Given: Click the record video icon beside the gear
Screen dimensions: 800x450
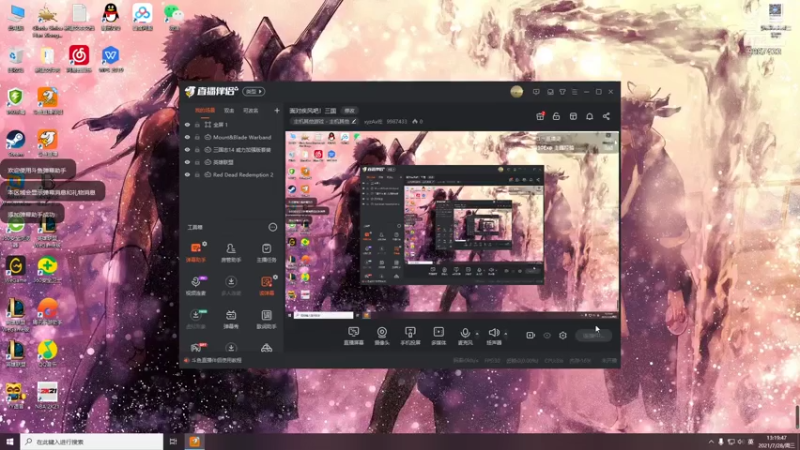Looking at the screenshot, I should click(x=530, y=335).
